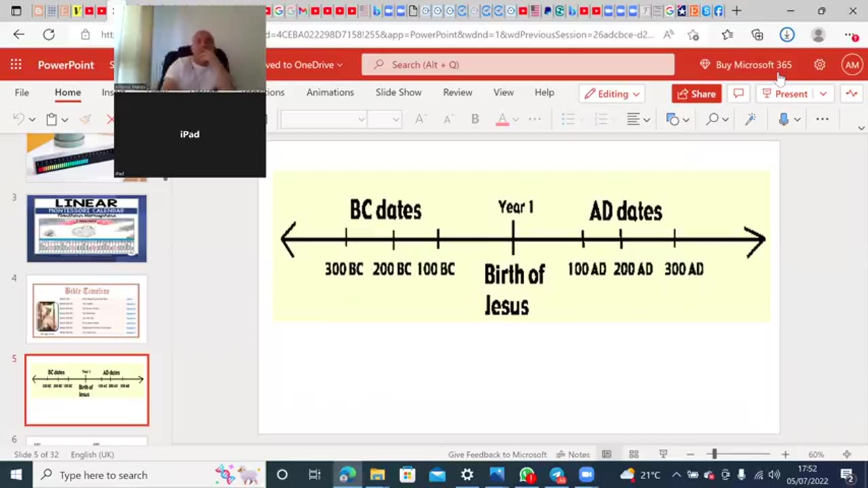Click the Find magnifier in the ribbon
This screenshot has width=868, height=488.
pos(712,119)
